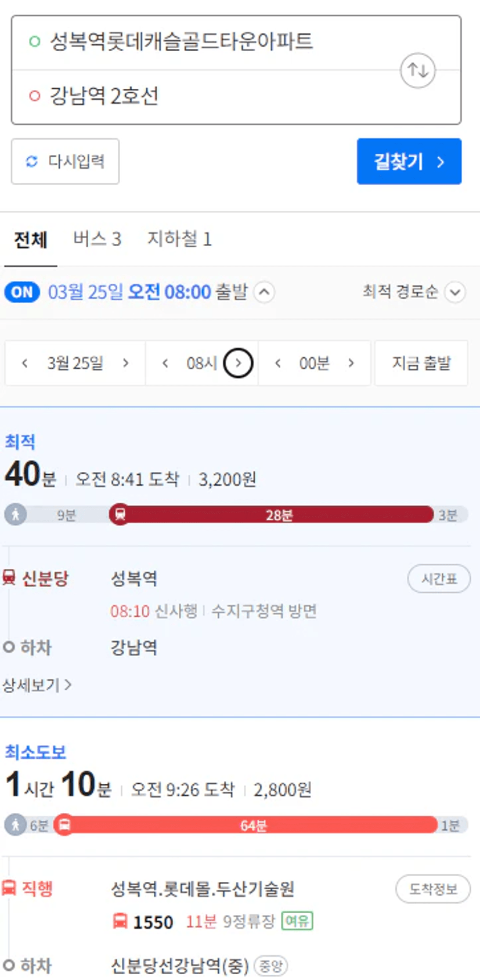Open the 최적 경로순 sort dropdown
This screenshot has width=480, height=980.
coord(414,291)
